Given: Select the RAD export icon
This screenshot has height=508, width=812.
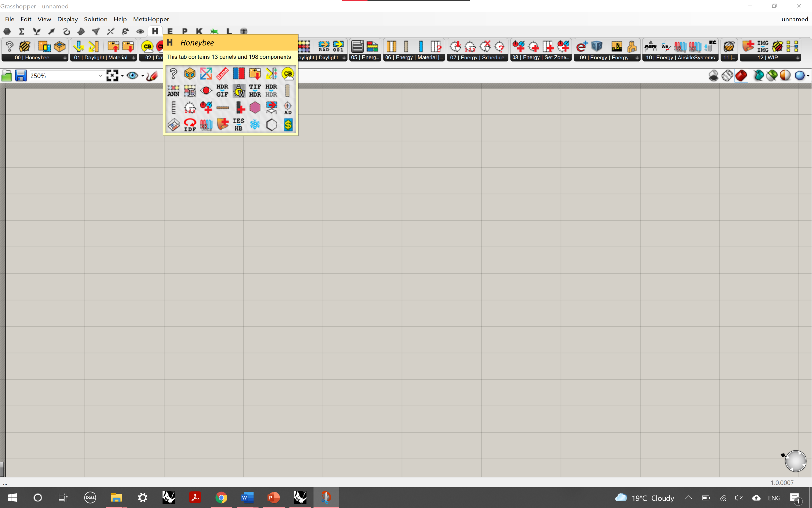Looking at the screenshot, I should (324, 46).
